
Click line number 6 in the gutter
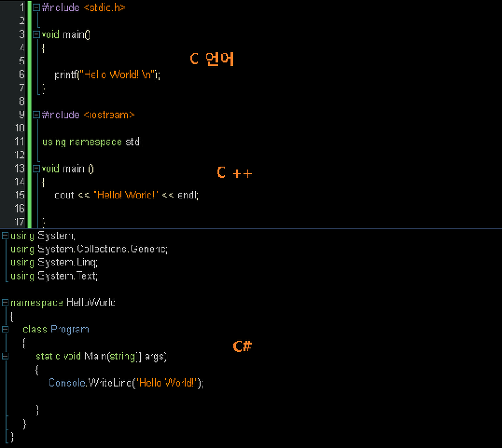point(22,75)
